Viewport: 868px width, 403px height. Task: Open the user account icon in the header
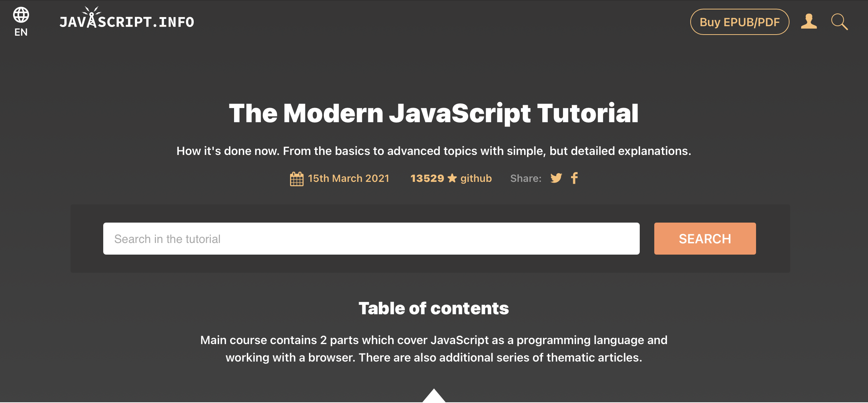(809, 22)
